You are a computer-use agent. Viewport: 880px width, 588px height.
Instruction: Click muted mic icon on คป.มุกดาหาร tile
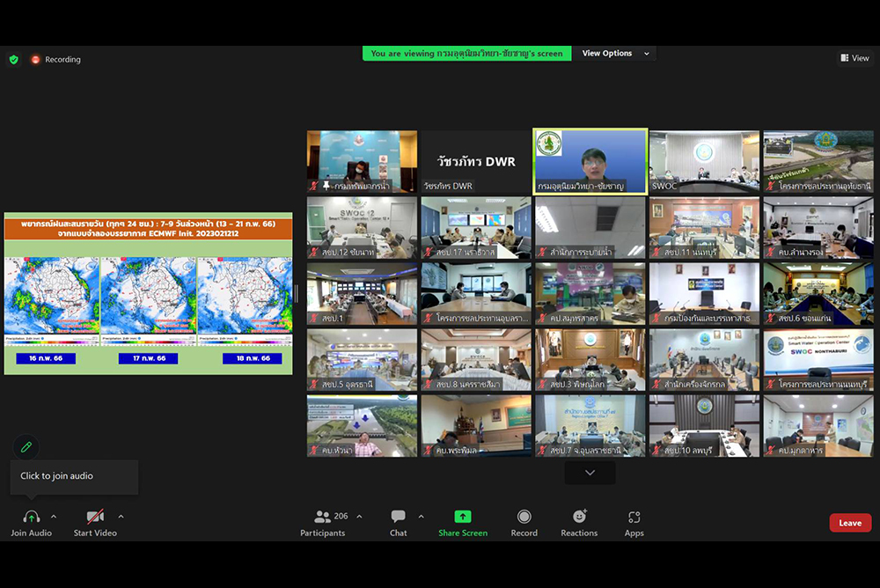point(771,451)
